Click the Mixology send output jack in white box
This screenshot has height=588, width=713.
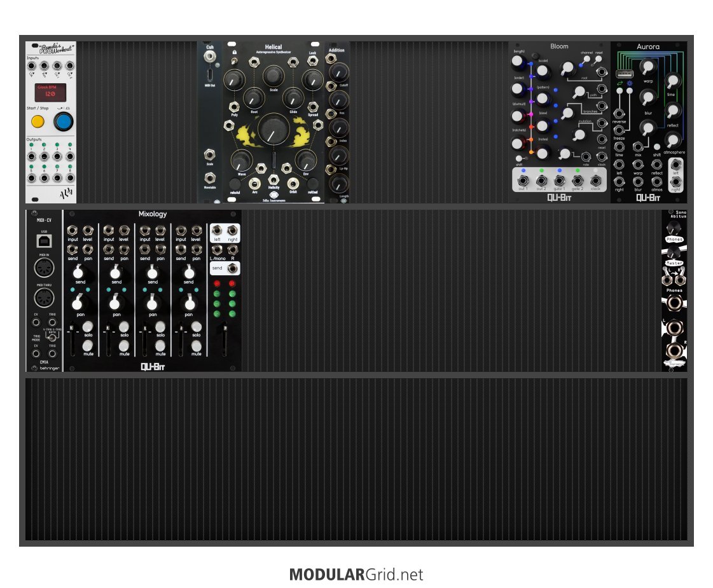pos(232,268)
